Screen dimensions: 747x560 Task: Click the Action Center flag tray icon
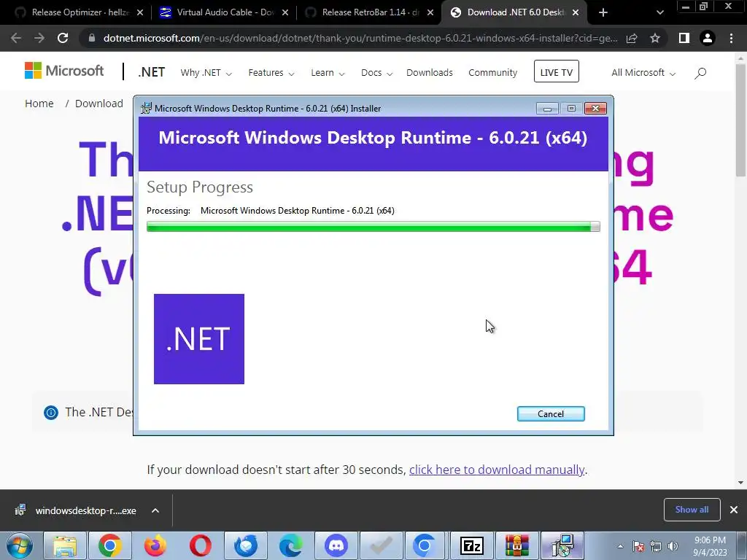point(638,546)
